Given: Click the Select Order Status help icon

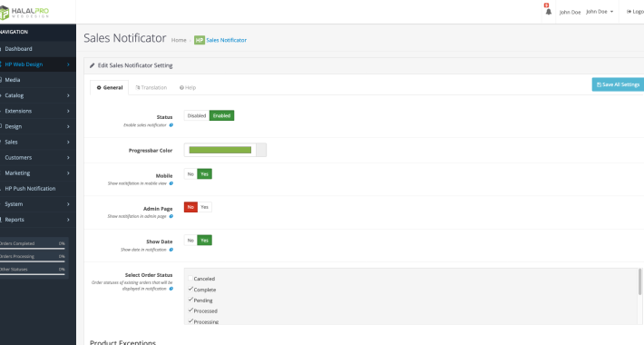Looking at the screenshot, I should (x=171, y=289).
